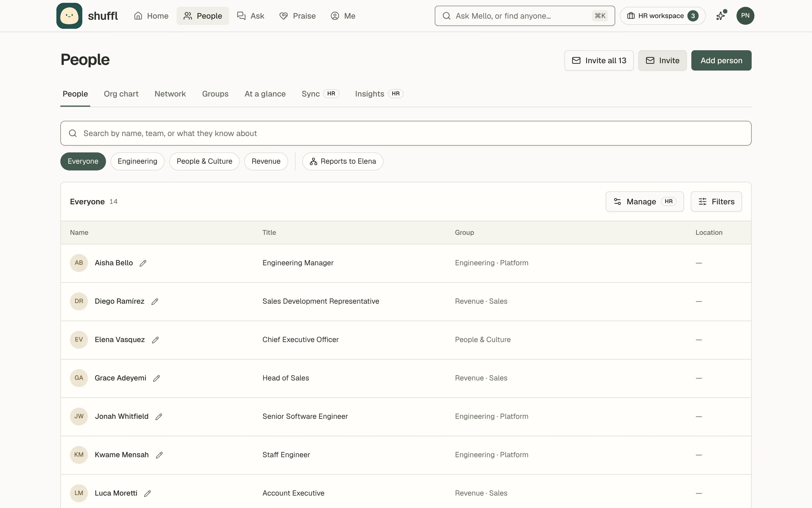Image resolution: width=812 pixels, height=508 pixels.
Task: Click the EV avatar for Elena Vasquez
Action: coord(79,340)
